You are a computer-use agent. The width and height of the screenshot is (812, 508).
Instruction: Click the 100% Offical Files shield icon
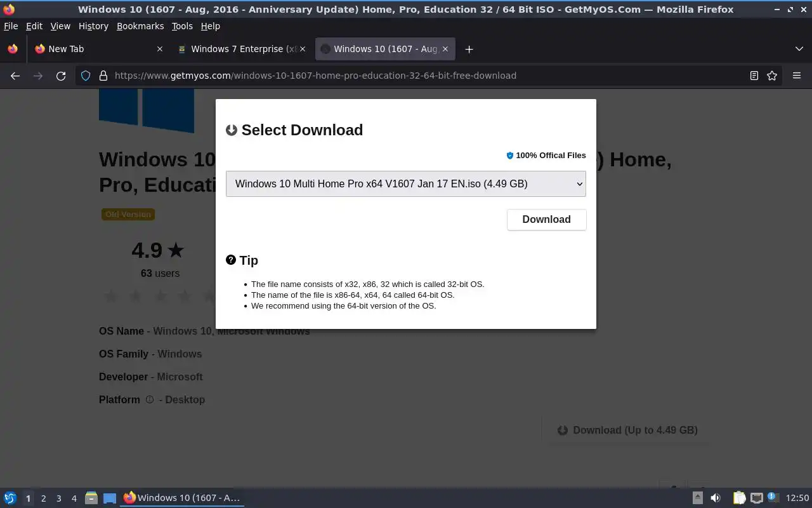[x=509, y=156]
